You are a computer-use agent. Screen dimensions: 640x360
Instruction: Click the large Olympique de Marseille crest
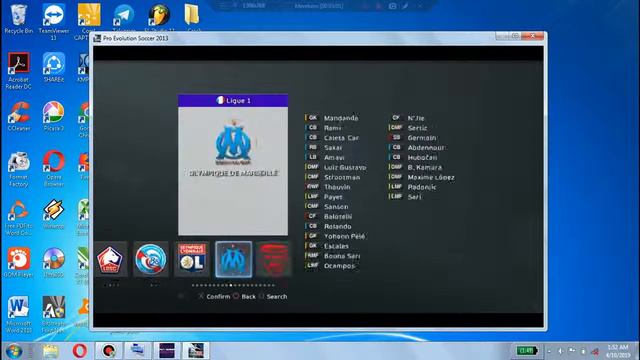pyautogui.click(x=233, y=142)
